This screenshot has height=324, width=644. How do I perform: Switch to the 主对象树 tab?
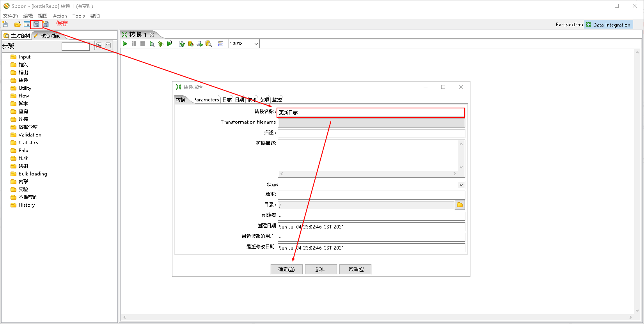tap(17, 36)
